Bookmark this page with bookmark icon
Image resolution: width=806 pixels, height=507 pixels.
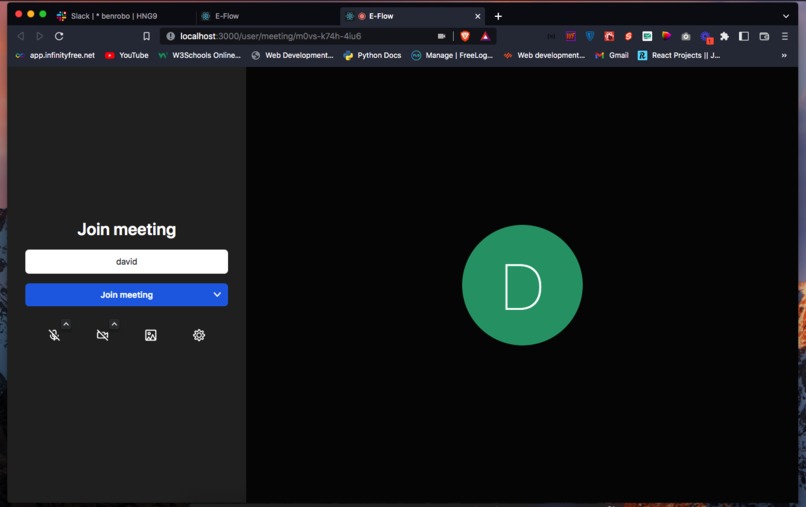146,36
